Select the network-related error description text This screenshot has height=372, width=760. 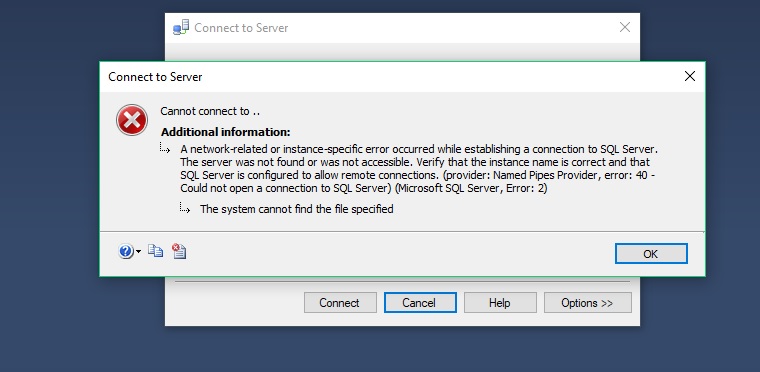418,168
